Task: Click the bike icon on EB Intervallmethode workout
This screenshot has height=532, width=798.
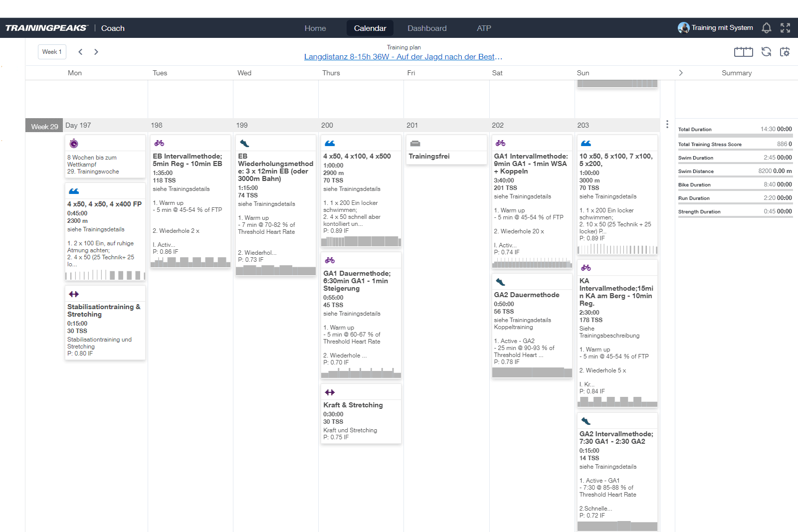Action: coord(159,143)
